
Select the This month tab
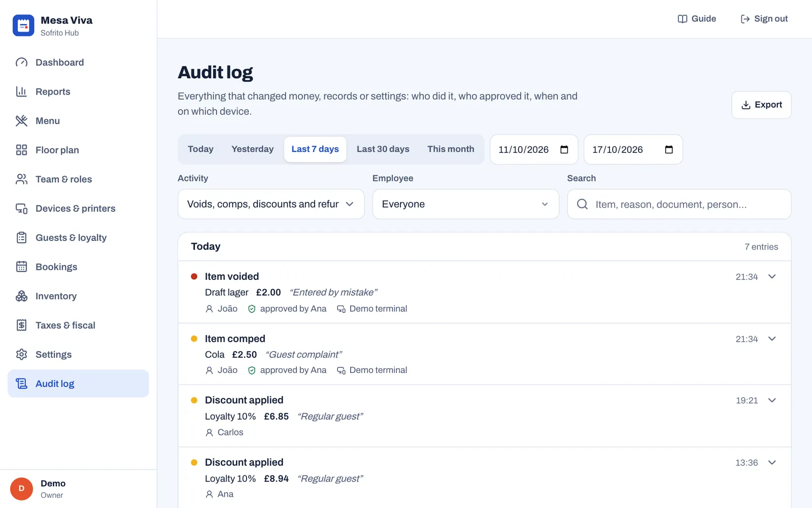451,149
